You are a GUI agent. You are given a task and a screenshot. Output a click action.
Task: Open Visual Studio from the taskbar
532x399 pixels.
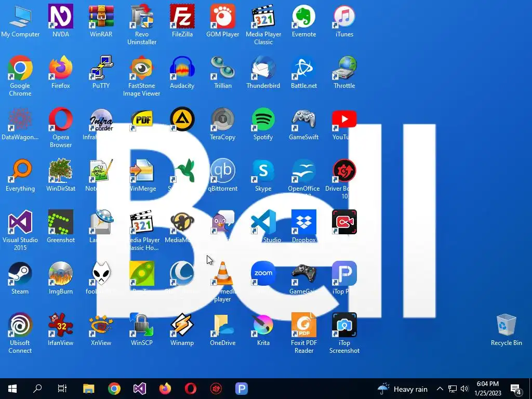tap(140, 389)
